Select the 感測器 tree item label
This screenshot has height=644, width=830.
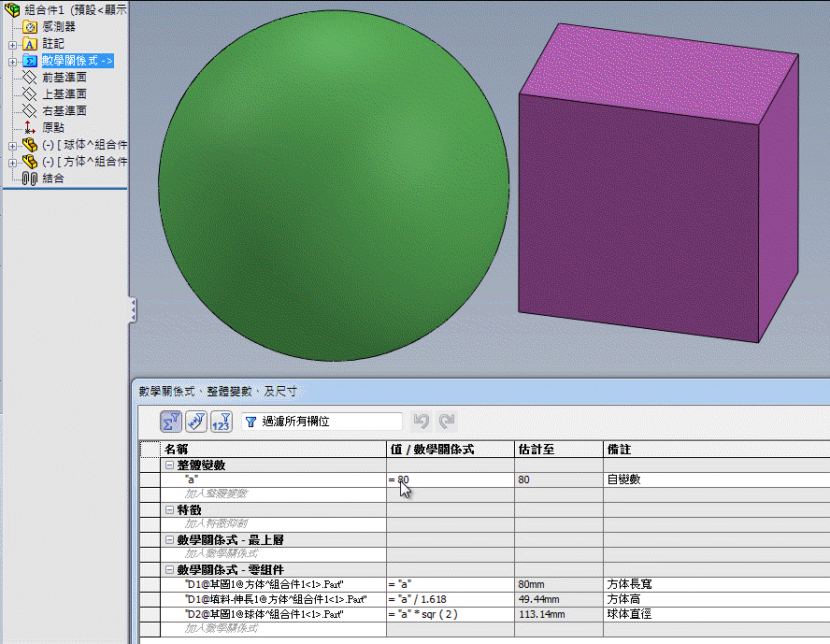click(59, 26)
